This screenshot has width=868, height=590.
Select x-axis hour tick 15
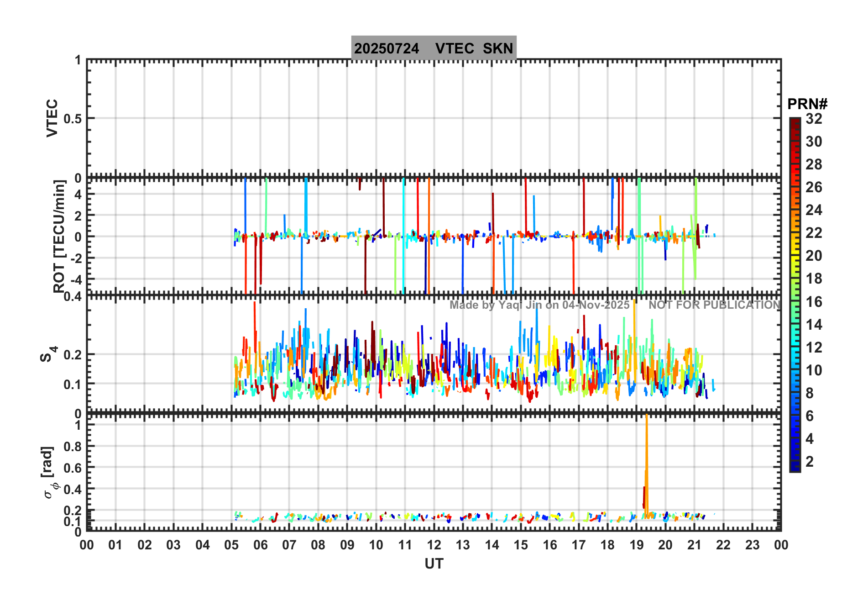point(521,545)
